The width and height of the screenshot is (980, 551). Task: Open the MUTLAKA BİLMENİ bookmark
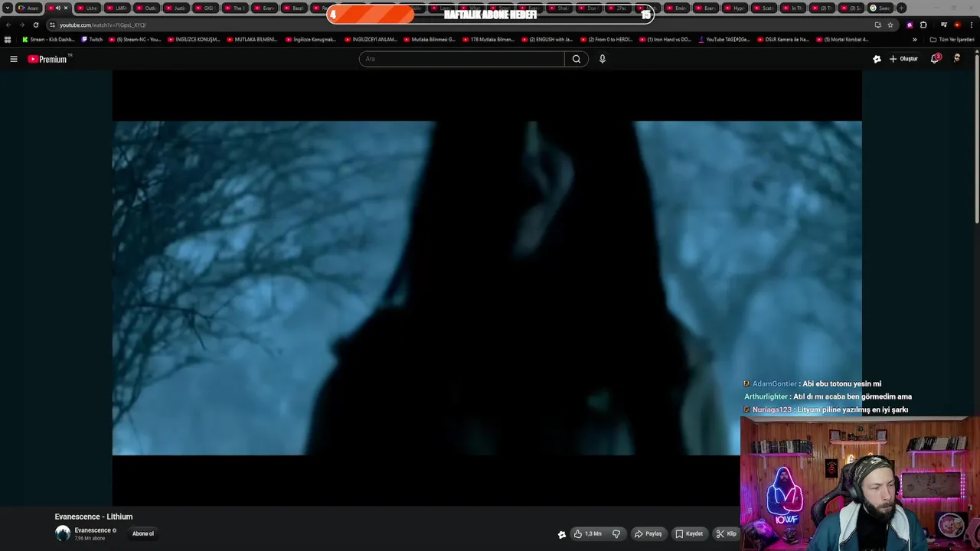pos(252,39)
